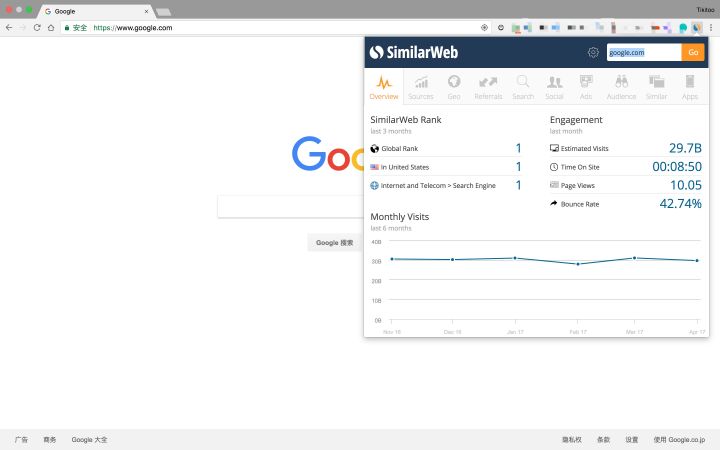Click the Page Views icon
720x450 pixels.
click(554, 185)
